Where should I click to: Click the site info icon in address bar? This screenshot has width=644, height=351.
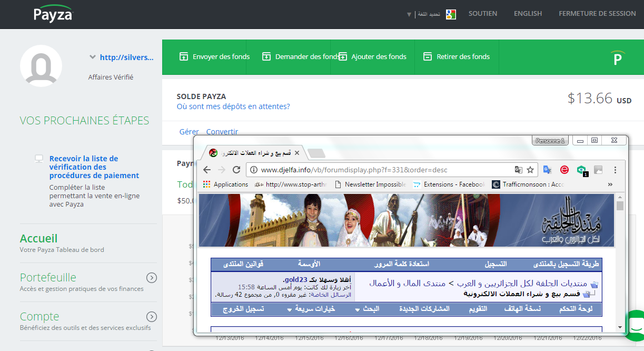[x=254, y=170]
